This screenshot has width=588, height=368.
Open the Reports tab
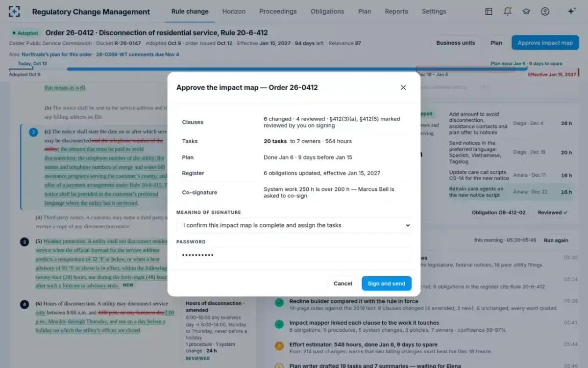[x=396, y=11]
